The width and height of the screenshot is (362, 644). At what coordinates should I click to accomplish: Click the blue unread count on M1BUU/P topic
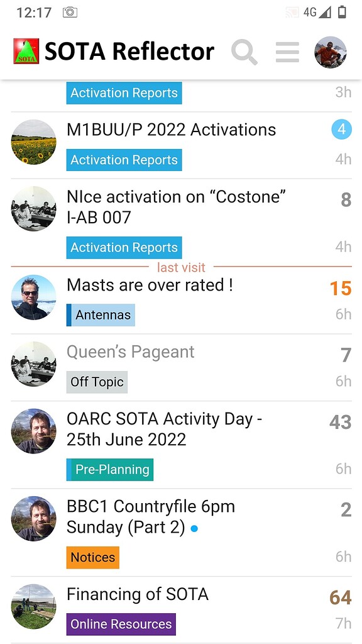341,129
